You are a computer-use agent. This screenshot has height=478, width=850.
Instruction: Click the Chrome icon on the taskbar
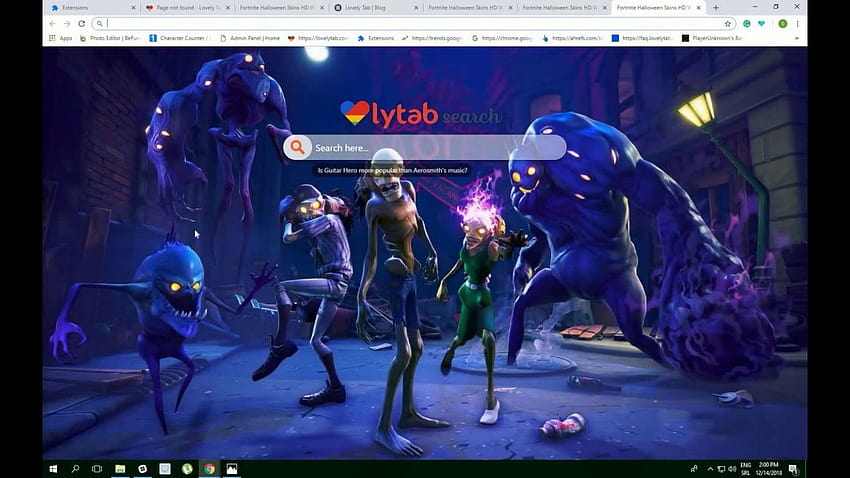[x=209, y=469]
